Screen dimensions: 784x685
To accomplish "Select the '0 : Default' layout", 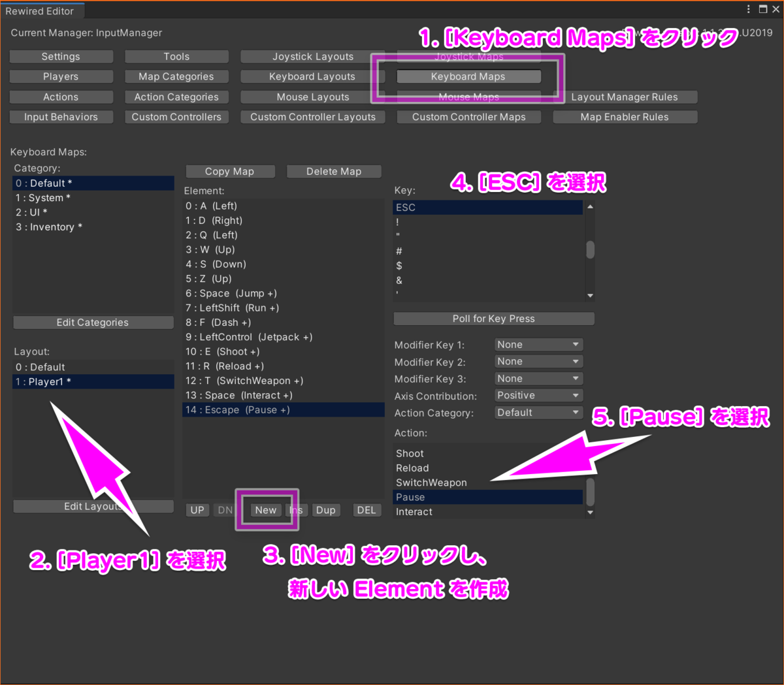I will (x=93, y=367).
